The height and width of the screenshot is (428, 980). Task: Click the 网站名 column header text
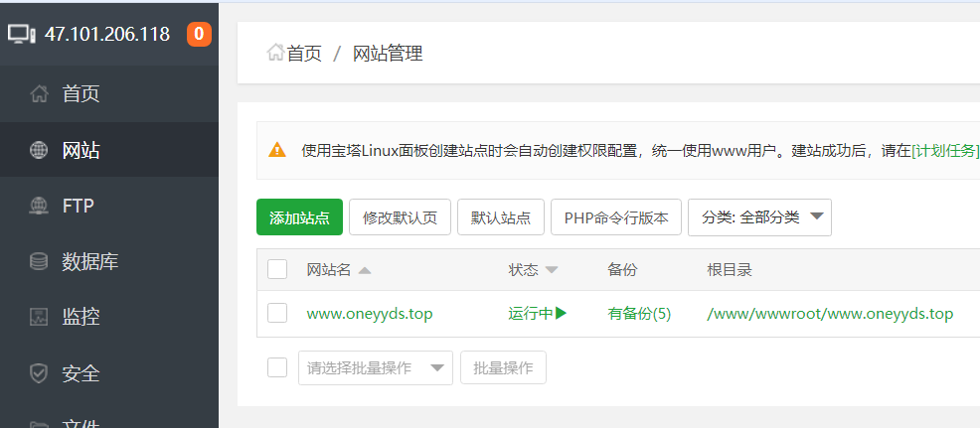tap(329, 270)
